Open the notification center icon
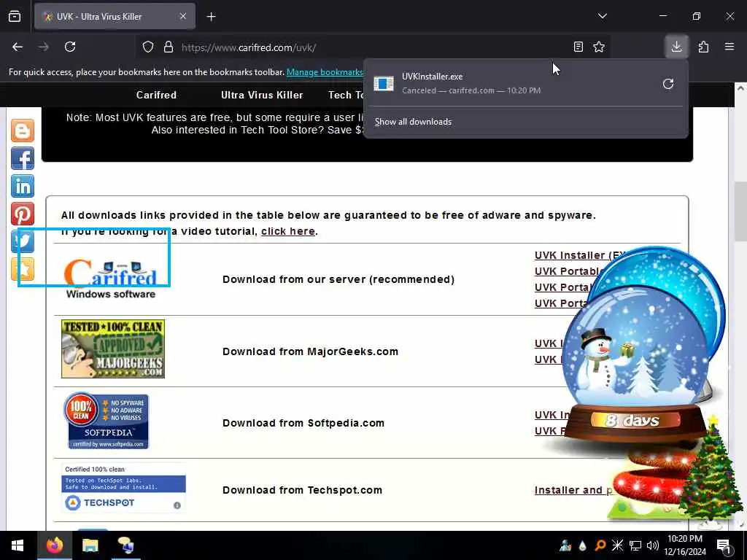The width and height of the screenshot is (747, 560). (x=724, y=546)
